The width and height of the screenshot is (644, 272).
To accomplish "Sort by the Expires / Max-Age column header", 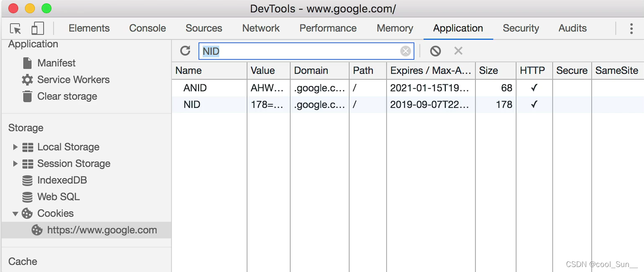I will point(431,71).
